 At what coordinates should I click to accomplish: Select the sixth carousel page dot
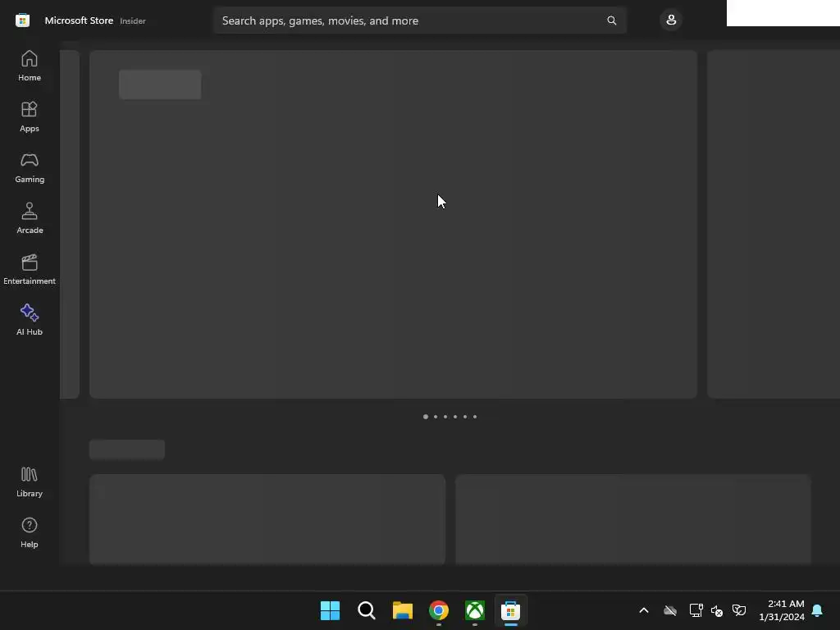pyautogui.click(x=475, y=417)
